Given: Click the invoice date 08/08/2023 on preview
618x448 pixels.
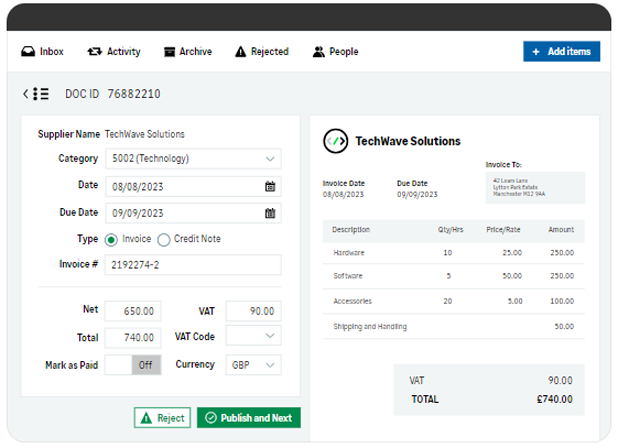Looking at the screenshot, I should (343, 194).
